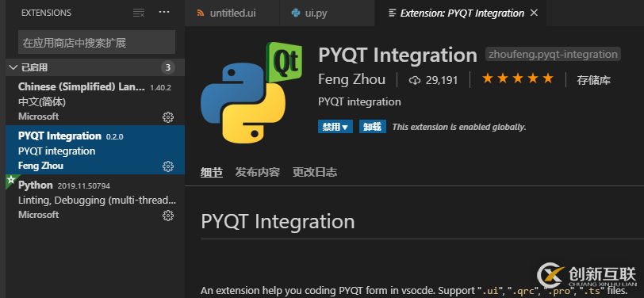
Task: Click the five-star rating
Action: pos(518,78)
